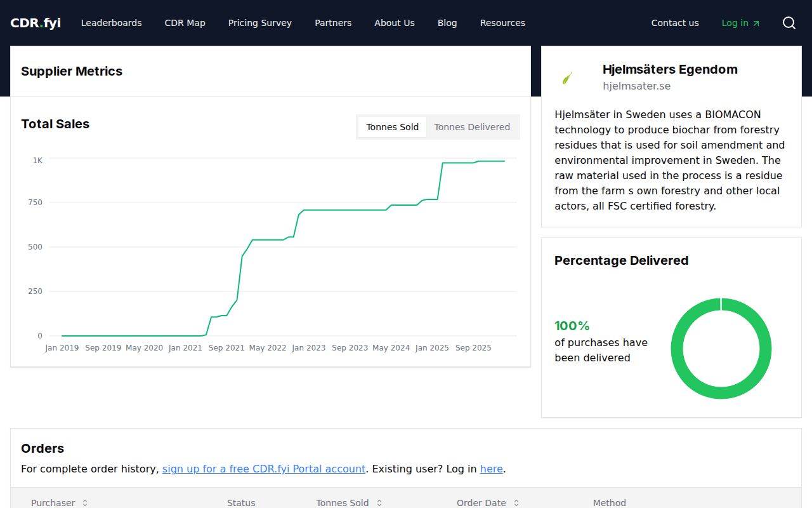The image size is (812, 508).
Task: Click Log in with arrow
Action: pyautogui.click(x=740, y=23)
